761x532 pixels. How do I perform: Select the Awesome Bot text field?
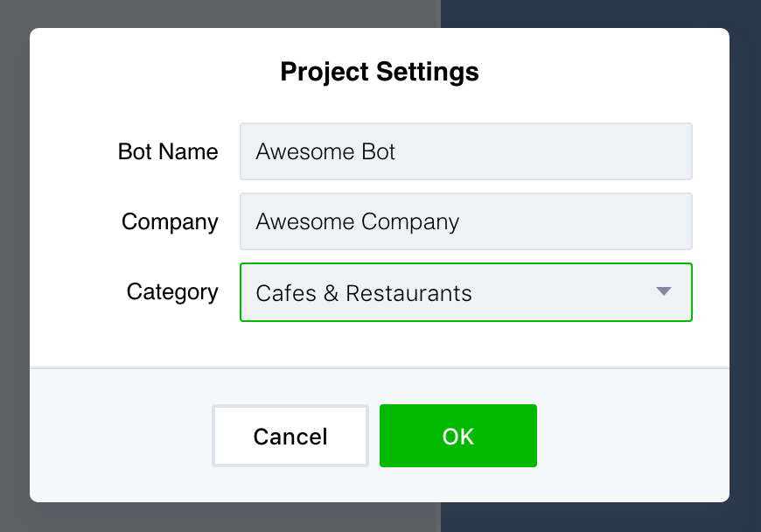(466, 151)
